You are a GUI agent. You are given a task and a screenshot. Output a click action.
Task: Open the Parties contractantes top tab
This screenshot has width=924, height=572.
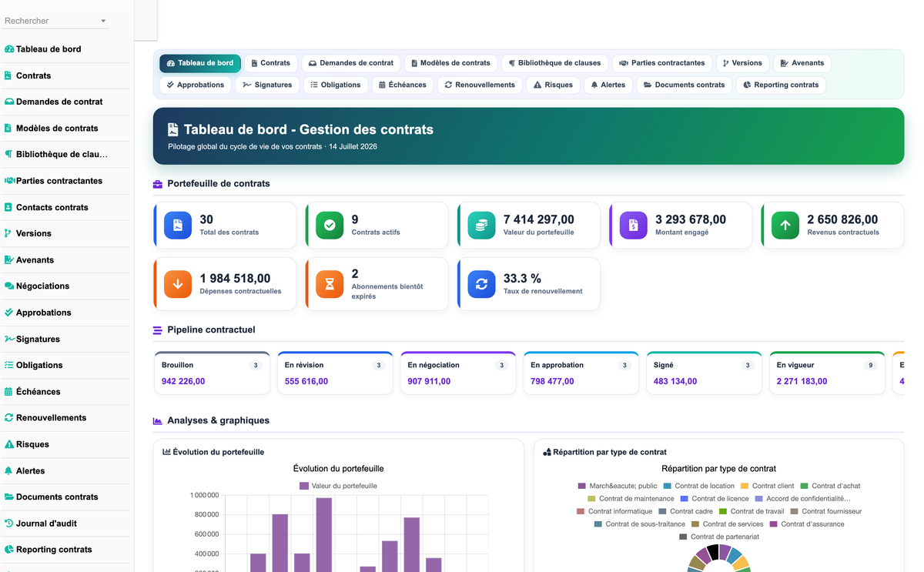662,63
